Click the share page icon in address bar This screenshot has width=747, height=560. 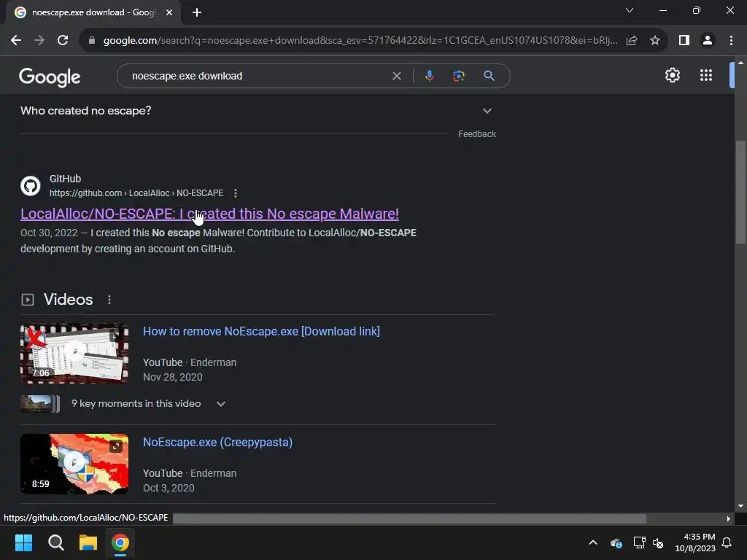632,41
